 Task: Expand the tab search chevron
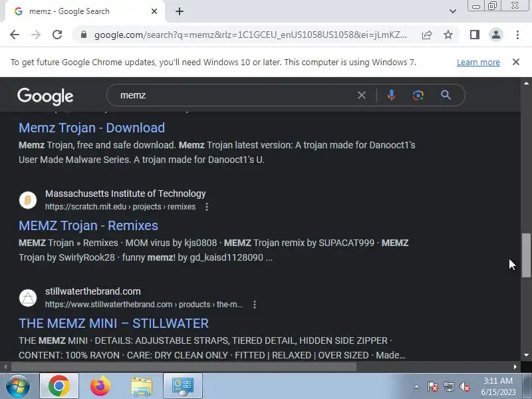tap(453, 11)
